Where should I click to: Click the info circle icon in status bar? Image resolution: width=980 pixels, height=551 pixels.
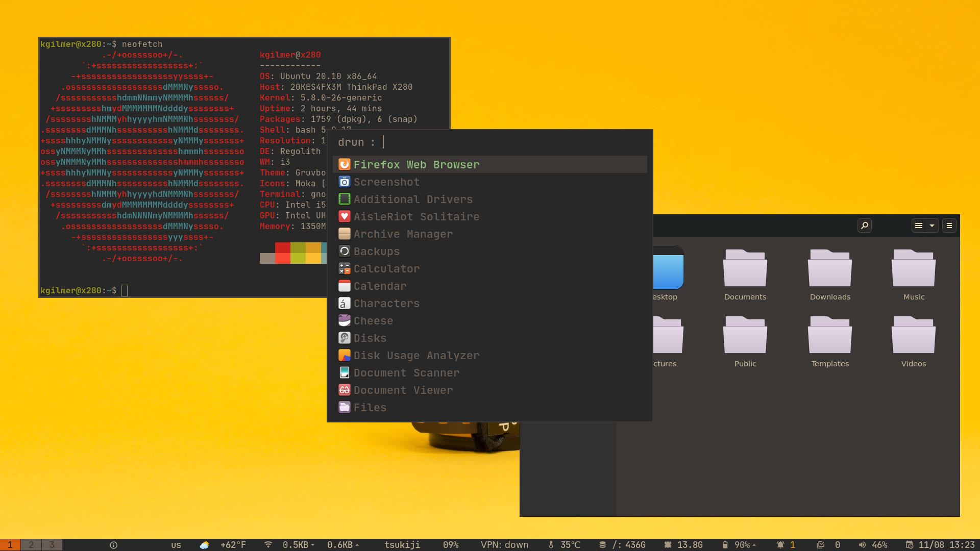pyautogui.click(x=114, y=545)
